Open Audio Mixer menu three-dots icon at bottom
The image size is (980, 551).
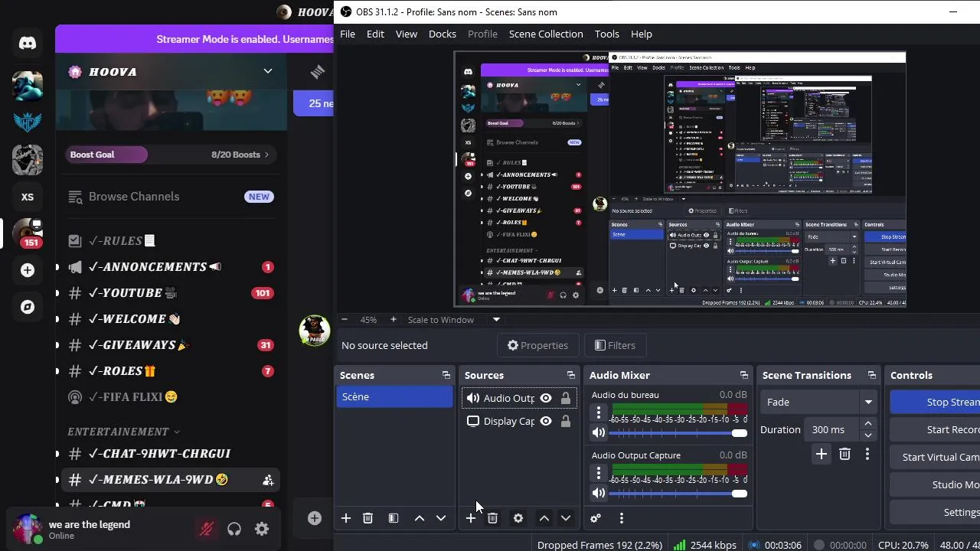click(x=622, y=518)
